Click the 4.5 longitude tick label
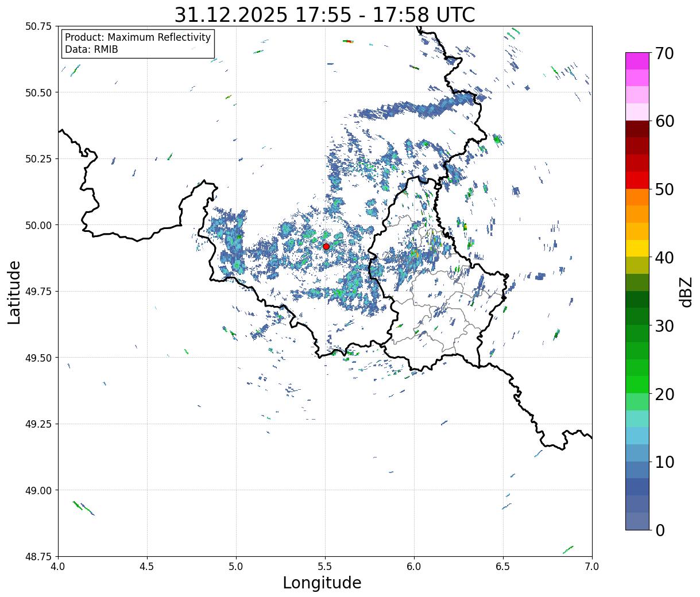The image size is (700, 597). [x=147, y=566]
